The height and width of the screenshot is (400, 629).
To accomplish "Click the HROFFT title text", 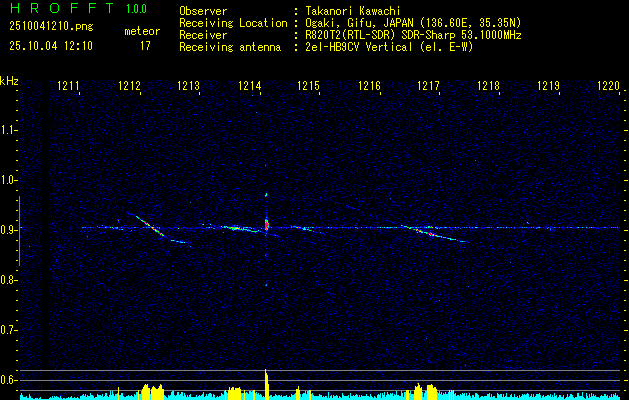I will pos(62,8).
